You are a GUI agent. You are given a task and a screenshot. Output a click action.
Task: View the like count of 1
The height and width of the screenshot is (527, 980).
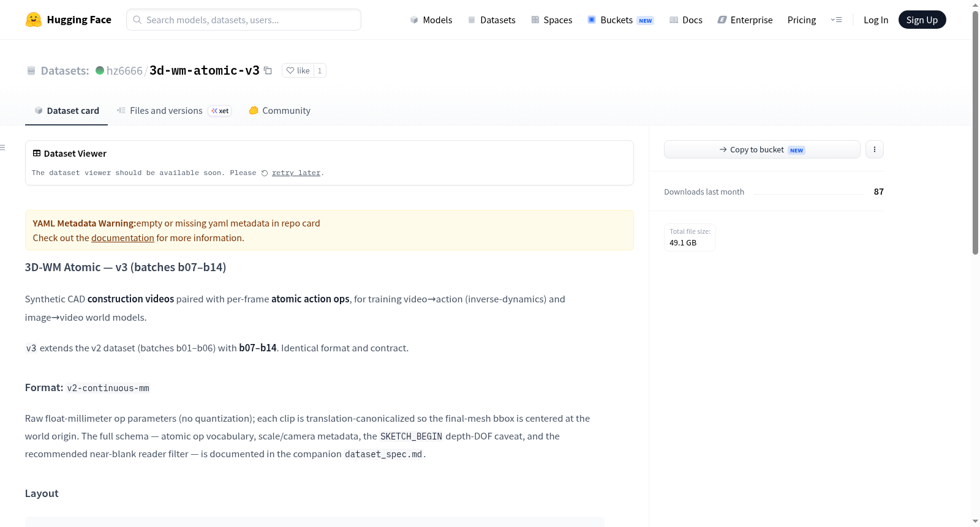click(320, 70)
